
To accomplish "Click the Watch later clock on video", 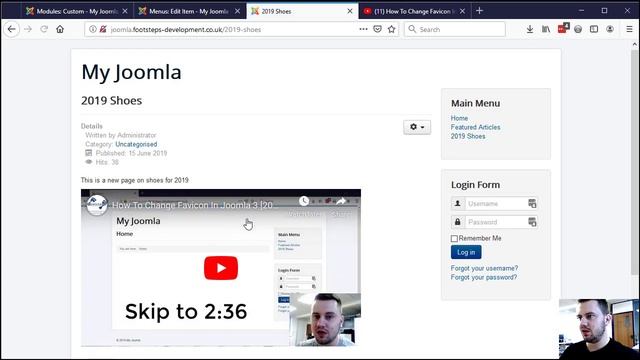I will [x=304, y=201].
